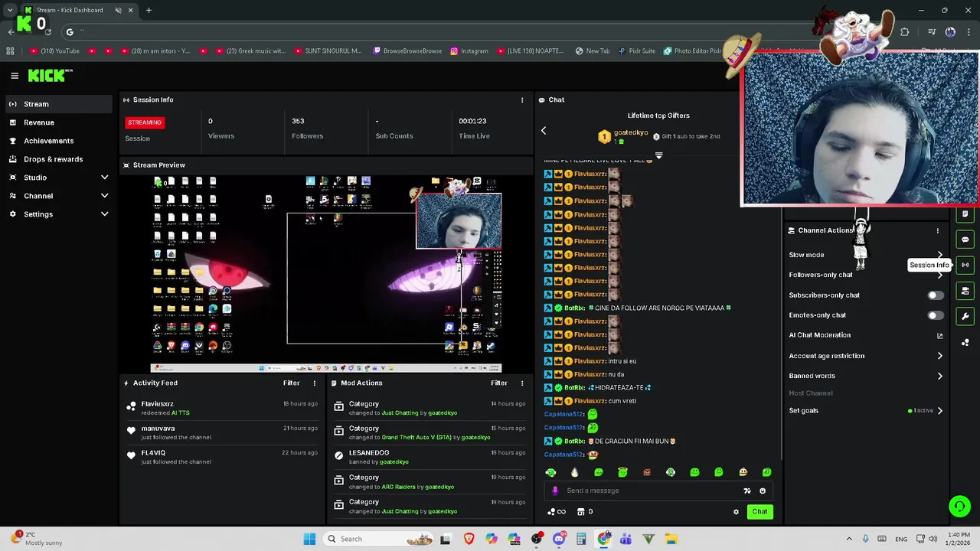Toggle Emotes-only chat switch
Image resolution: width=980 pixels, height=551 pixels.
[x=936, y=315]
